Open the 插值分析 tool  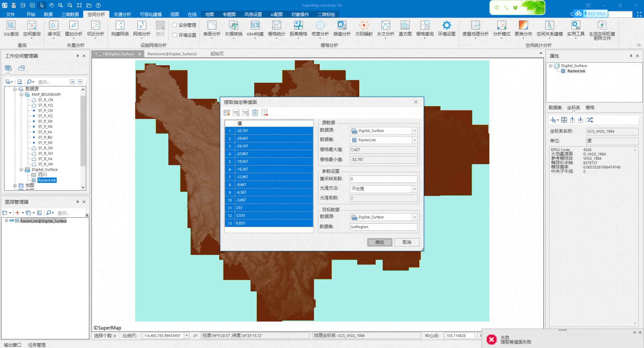pos(342,29)
